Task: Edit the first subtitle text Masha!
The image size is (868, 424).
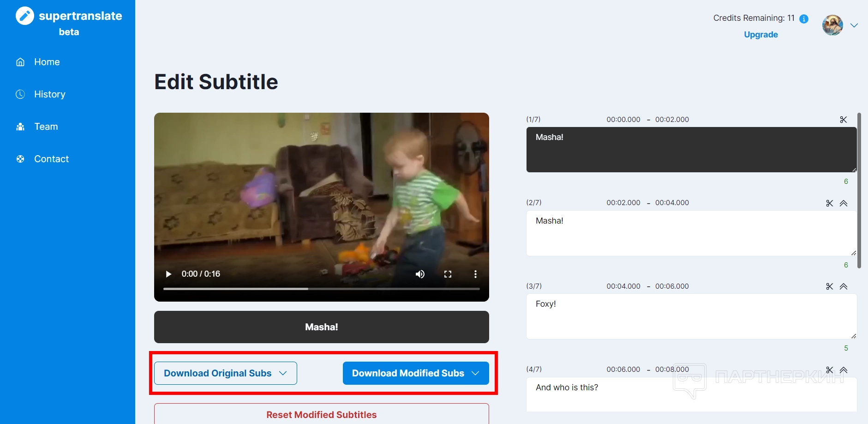Action: [x=691, y=150]
